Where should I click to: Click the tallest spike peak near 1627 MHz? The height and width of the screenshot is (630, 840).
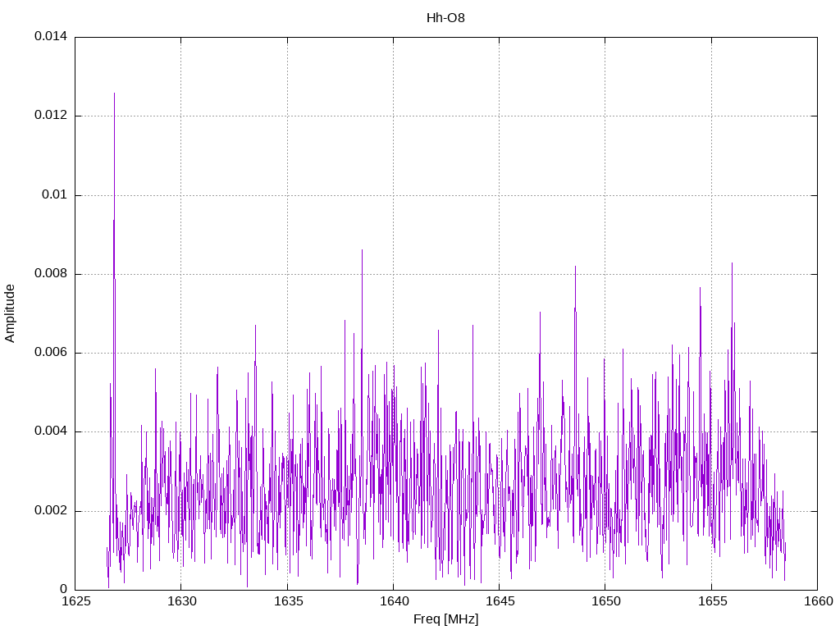(x=114, y=94)
